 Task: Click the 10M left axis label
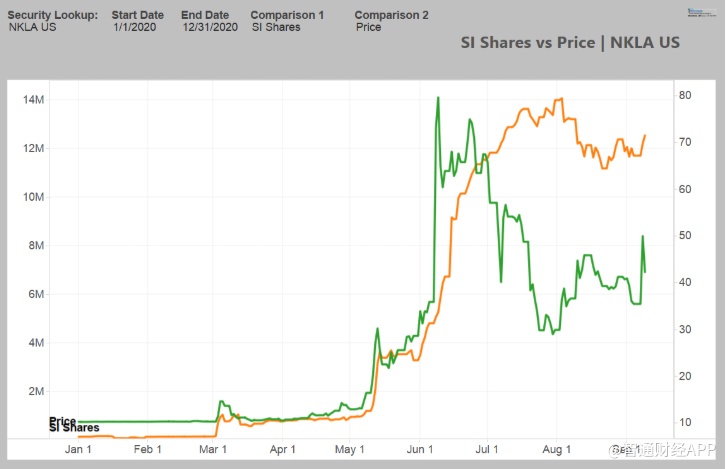click(x=33, y=197)
